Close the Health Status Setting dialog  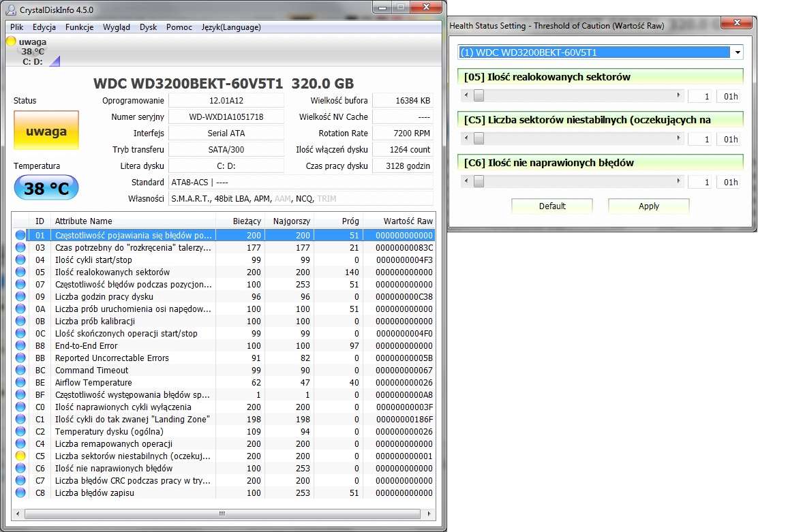pos(736,22)
